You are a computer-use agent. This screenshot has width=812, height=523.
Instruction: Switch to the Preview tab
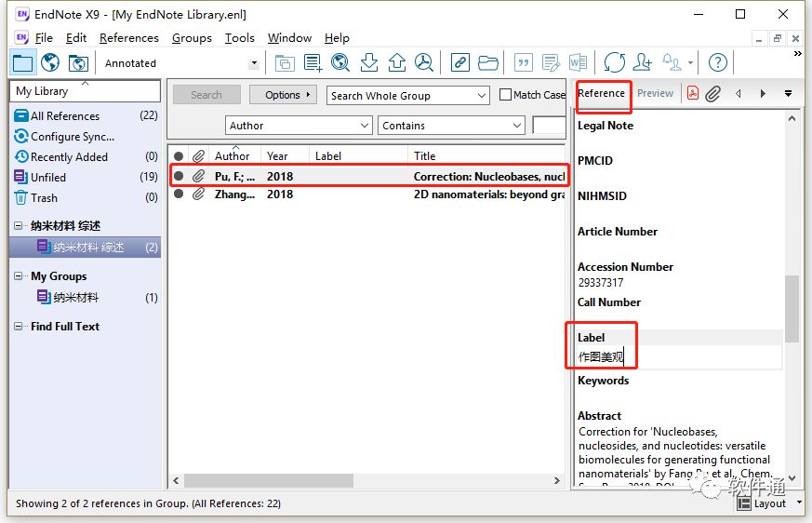coord(655,93)
